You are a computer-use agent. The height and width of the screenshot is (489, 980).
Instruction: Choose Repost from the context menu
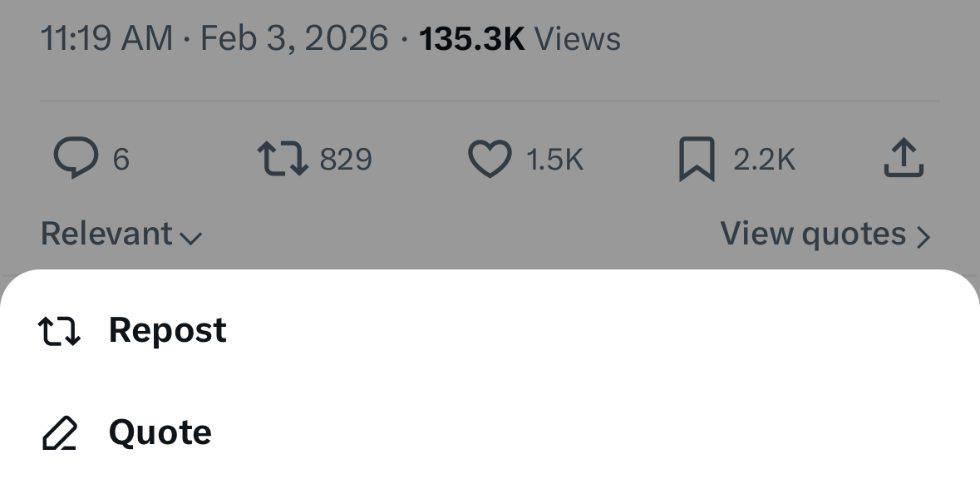pos(167,329)
